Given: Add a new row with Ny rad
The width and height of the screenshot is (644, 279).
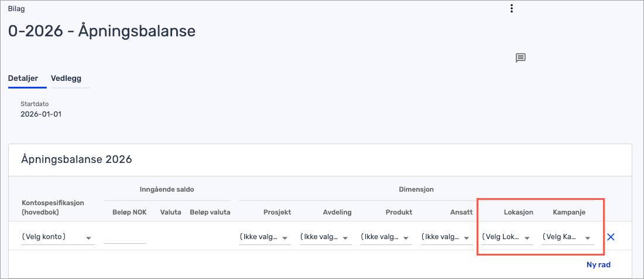Looking at the screenshot, I should tap(598, 264).
